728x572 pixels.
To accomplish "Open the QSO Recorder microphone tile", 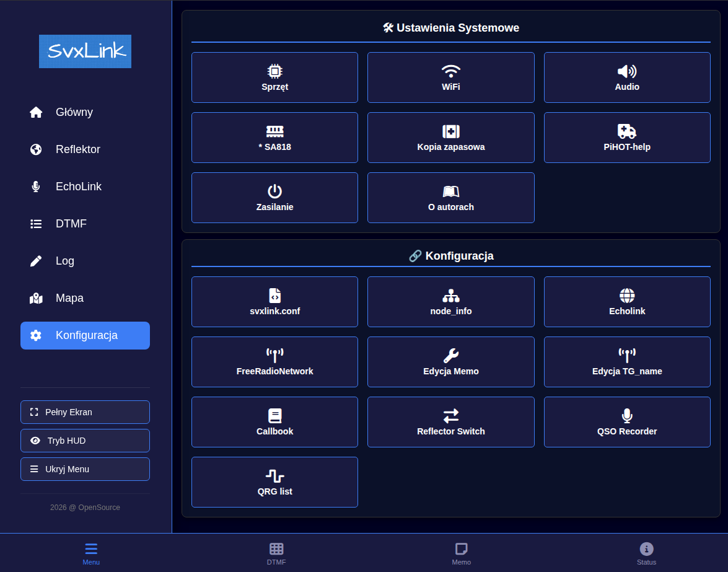I will pos(626,422).
